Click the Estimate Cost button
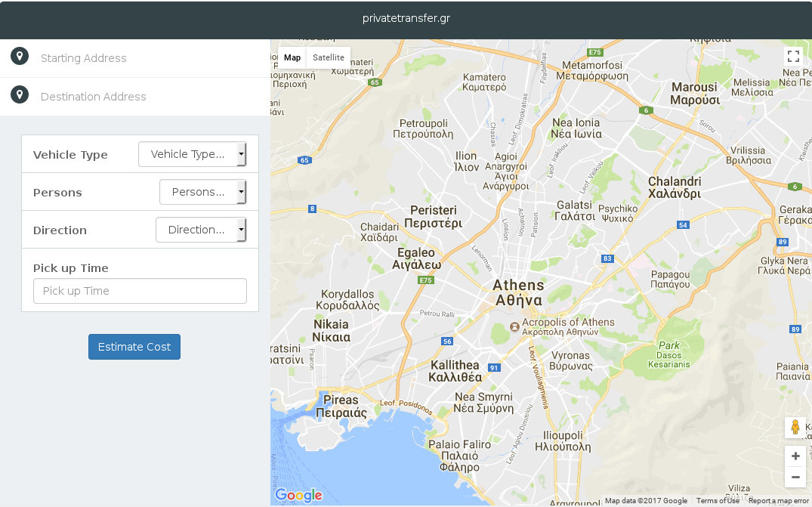Image resolution: width=812 pixels, height=507 pixels. pyautogui.click(x=134, y=347)
